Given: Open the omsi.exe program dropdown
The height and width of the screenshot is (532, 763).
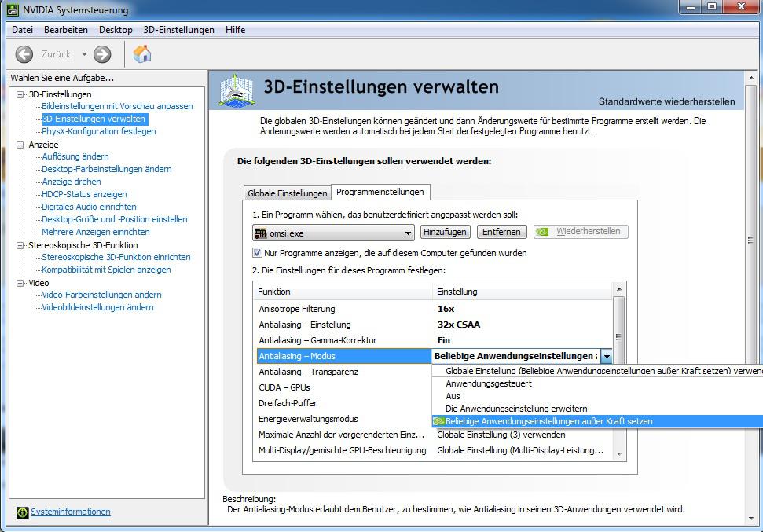Looking at the screenshot, I should pyautogui.click(x=408, y=233).
